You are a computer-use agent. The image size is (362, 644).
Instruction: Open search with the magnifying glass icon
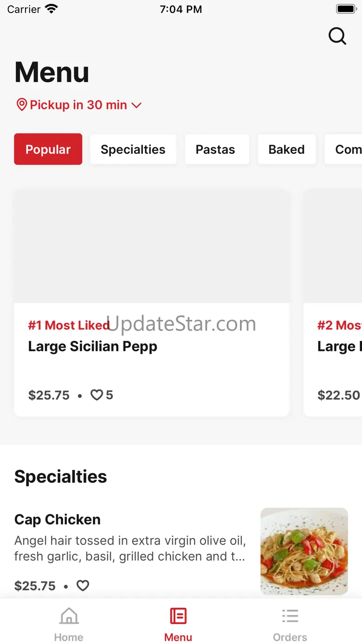click(337, 36)
